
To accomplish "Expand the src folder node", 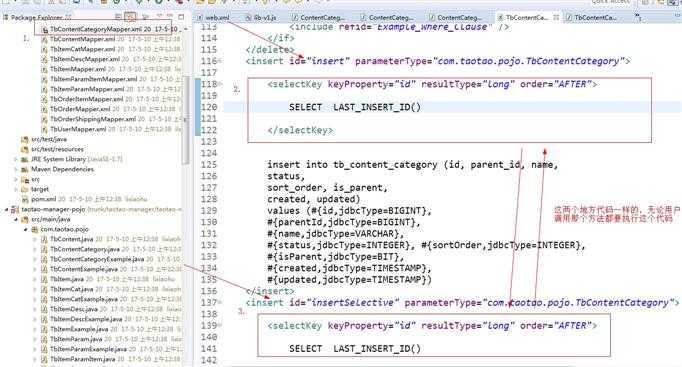I will (17, 179).
